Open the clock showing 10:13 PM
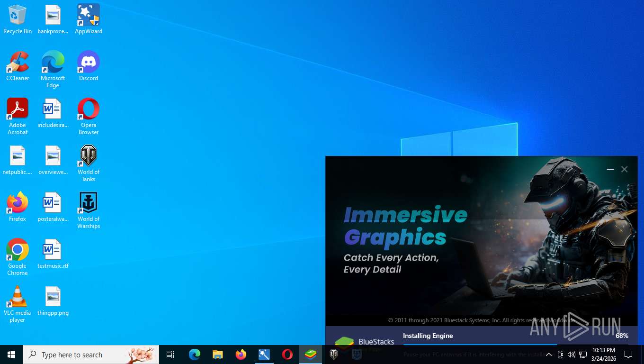The image size is (644, 364). (x=603, y=355)
